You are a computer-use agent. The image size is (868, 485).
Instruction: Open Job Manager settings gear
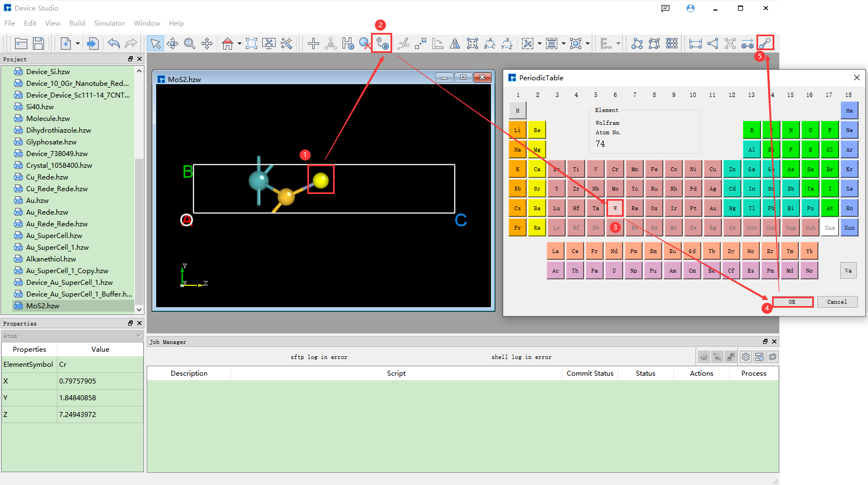click(x=746, y=357)
